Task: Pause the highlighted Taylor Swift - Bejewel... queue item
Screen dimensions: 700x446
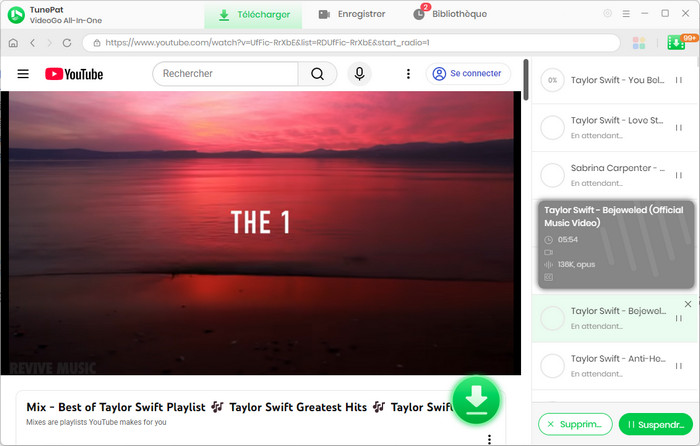Action: tap(679, 318)
